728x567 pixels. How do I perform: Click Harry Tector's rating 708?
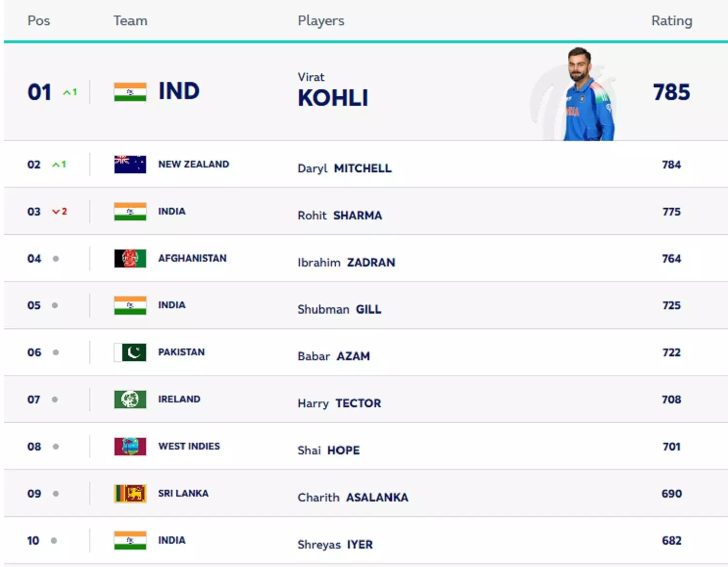[x=672, y=400]
